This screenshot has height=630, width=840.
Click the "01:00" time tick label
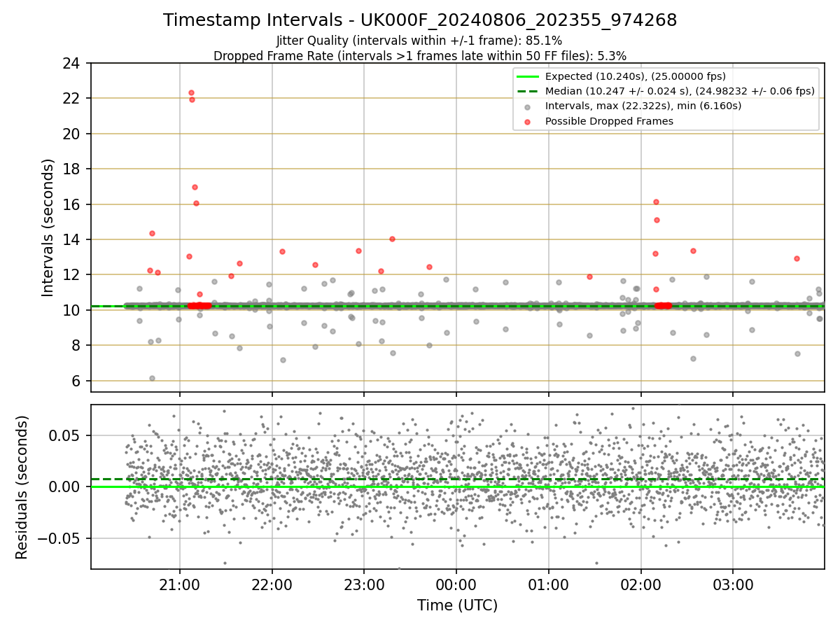(548, 584)
